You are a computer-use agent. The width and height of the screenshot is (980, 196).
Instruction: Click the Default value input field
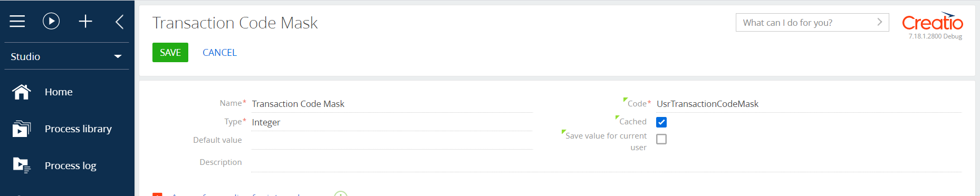click(x=392, y=141)
